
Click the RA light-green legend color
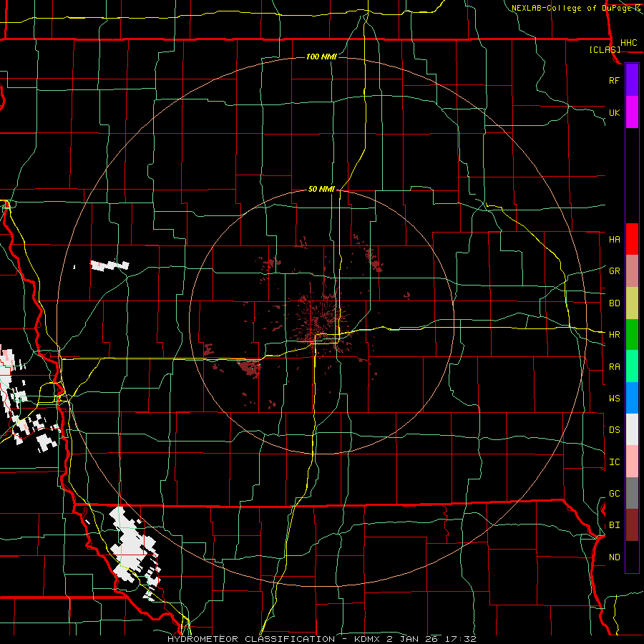[x=632, y=366]
